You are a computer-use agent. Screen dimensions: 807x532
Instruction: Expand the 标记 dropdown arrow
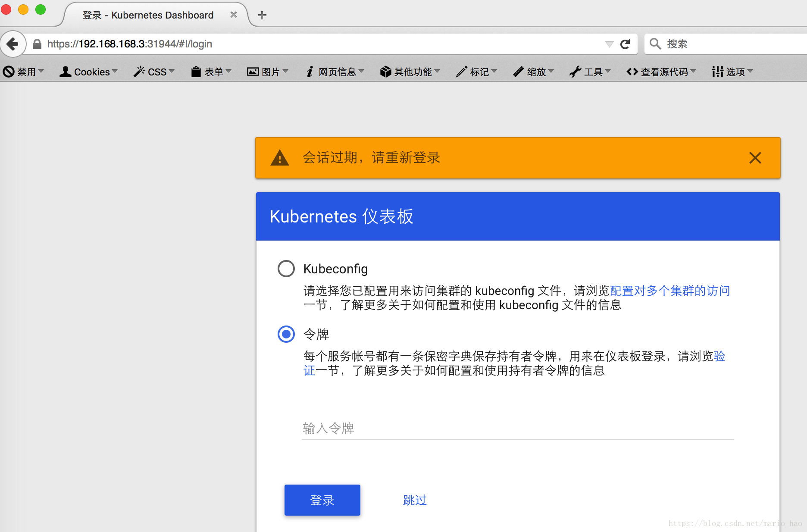coord(494,71)
